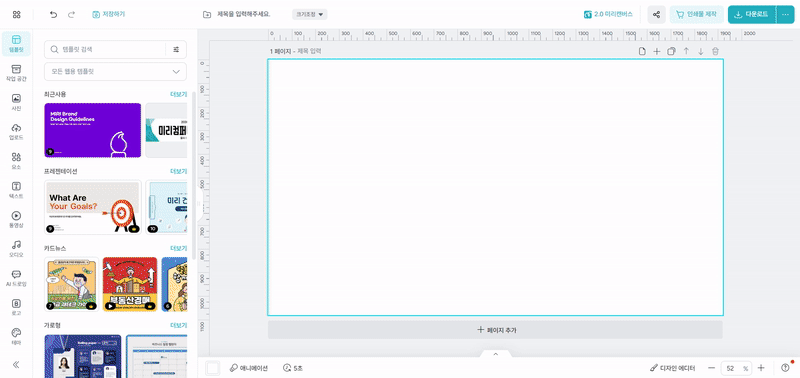
Task: Click the 애니메이션 animation button
Action: tap(248, 368)
